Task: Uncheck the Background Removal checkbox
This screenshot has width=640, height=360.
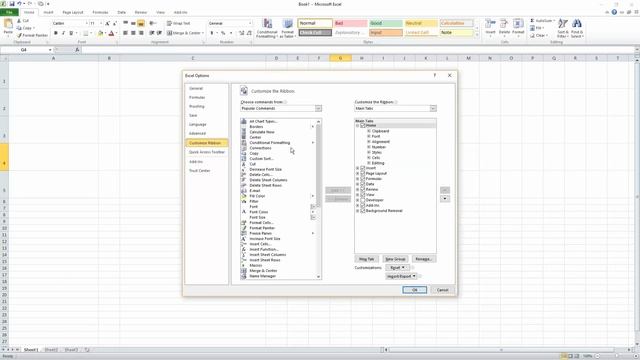Action: tap(362, 211)
